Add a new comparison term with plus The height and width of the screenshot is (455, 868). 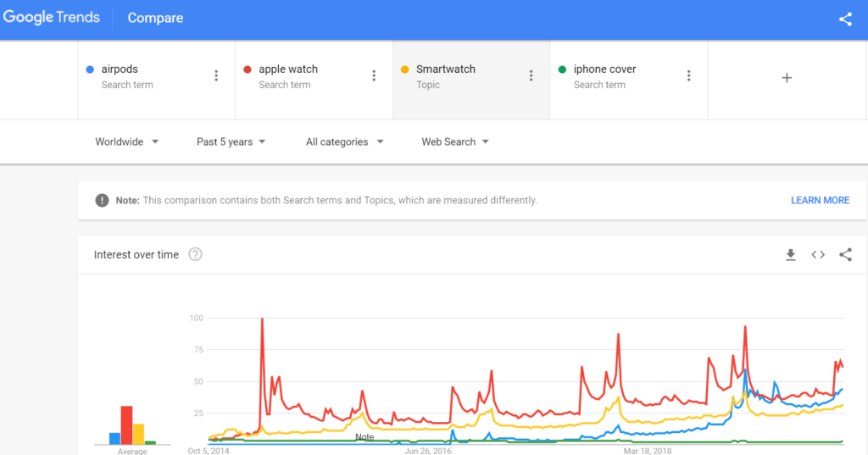click(787, 78)
